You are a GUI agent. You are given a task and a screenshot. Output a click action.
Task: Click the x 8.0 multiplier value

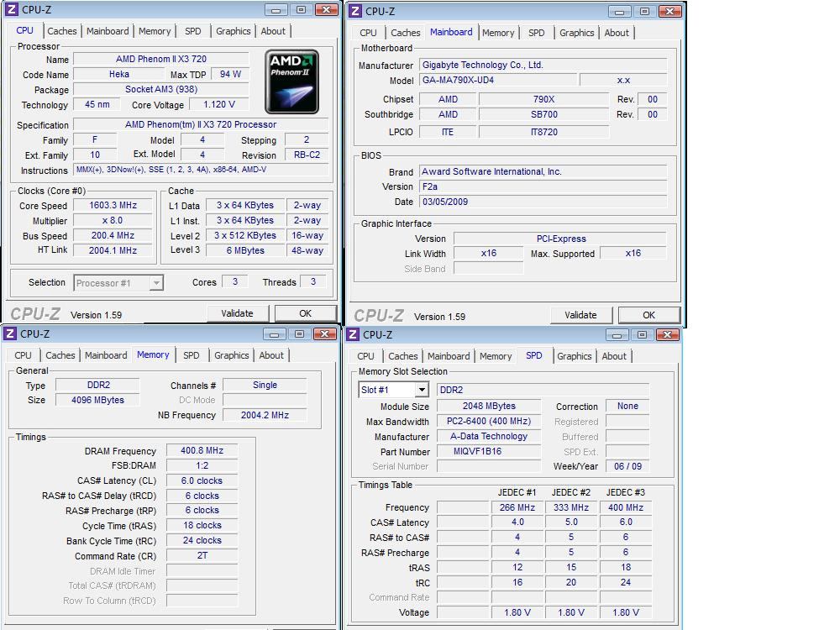coord(113,220)
